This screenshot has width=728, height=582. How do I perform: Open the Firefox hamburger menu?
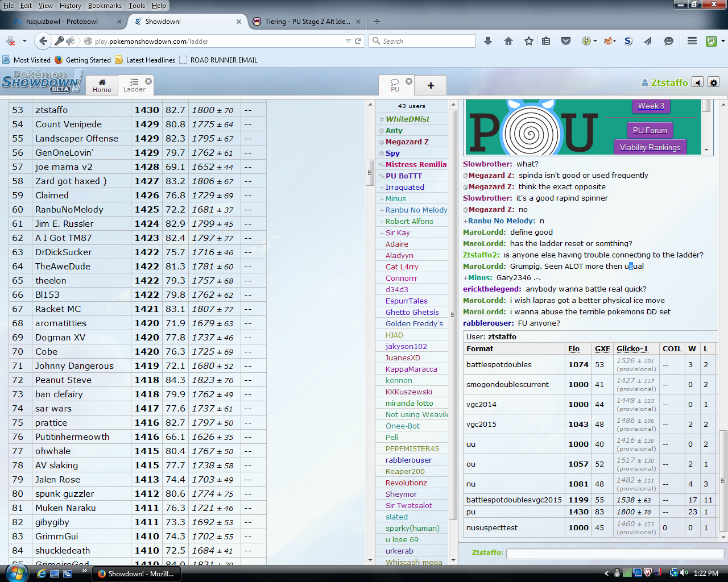[x=692, y=41]
